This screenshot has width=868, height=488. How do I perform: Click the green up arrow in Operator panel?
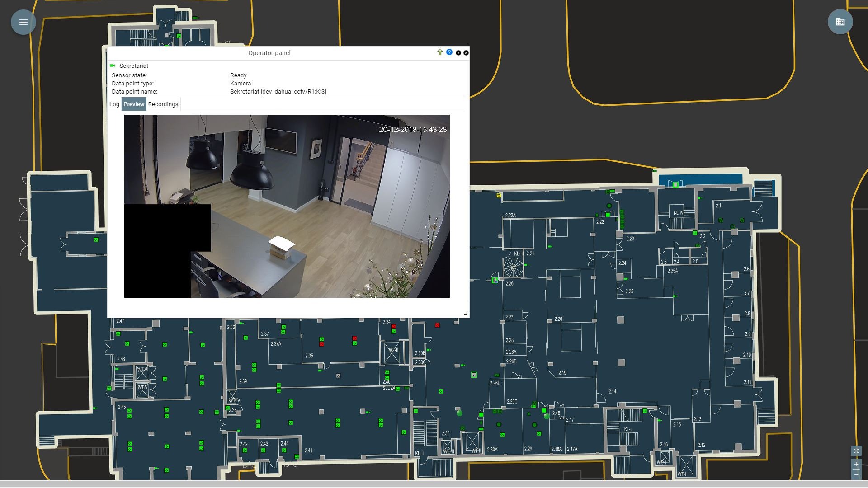point(440,52)
